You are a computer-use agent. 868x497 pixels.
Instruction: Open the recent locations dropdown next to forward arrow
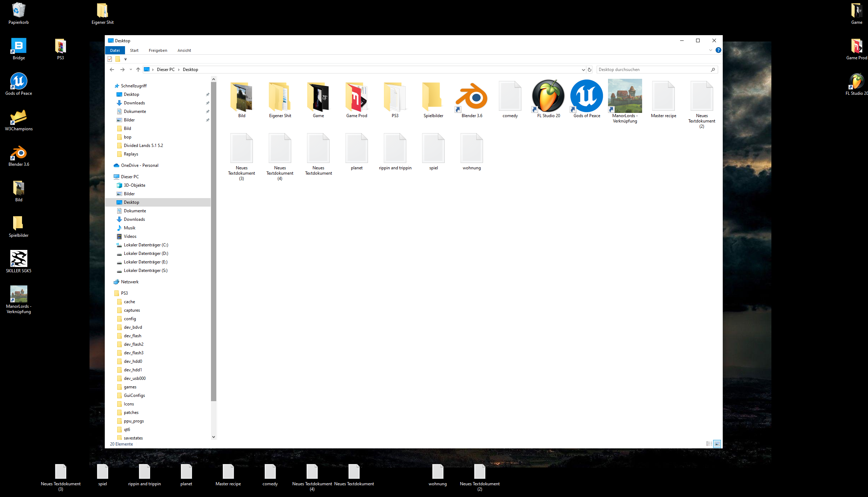(131, 70)
